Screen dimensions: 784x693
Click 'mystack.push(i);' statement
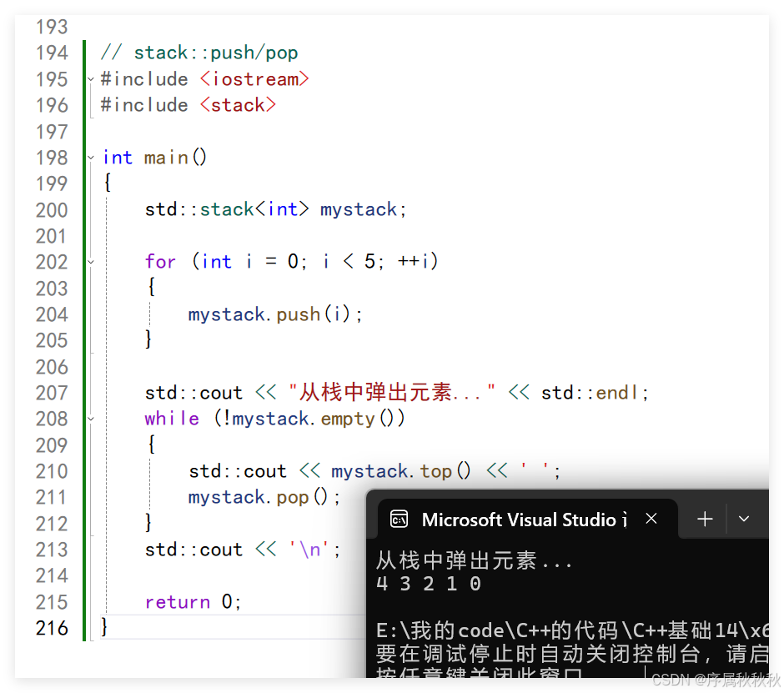pos(275,314)
